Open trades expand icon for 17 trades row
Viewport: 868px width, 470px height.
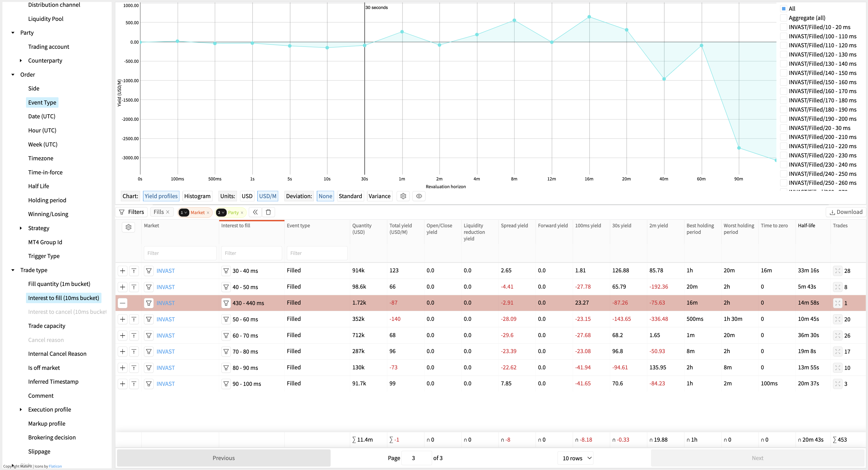pyautogui.click(x=837, y=351)
